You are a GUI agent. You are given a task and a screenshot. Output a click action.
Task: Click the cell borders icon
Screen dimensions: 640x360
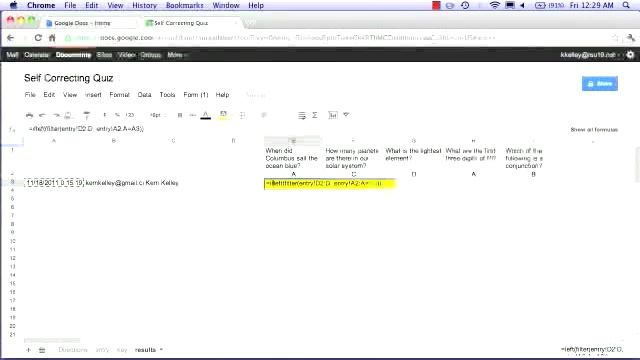(243, 115)
